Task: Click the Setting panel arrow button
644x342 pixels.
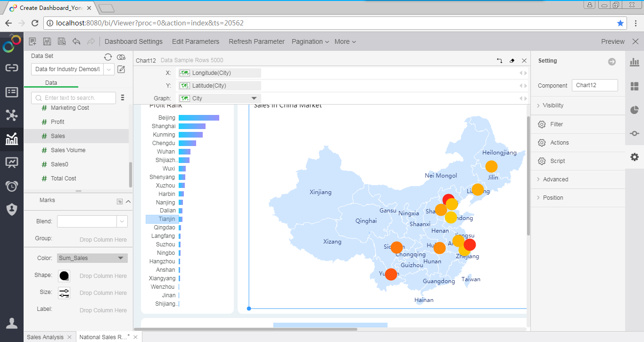Action: tap(612, 62)
